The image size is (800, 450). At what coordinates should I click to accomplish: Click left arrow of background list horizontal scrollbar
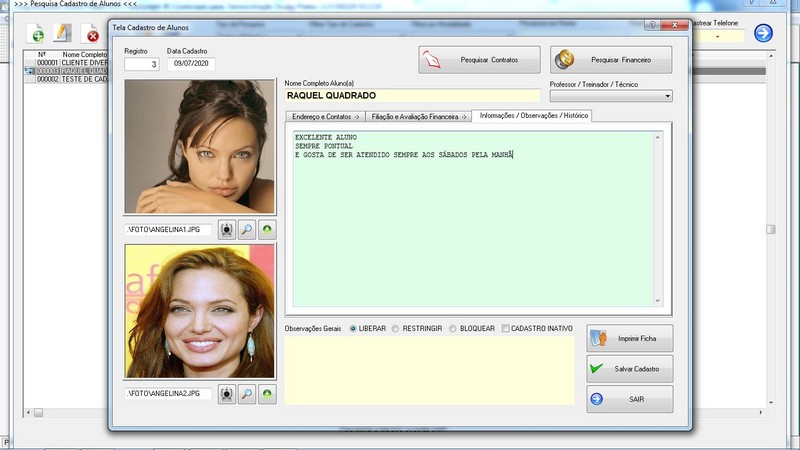(x=28, y=412)
